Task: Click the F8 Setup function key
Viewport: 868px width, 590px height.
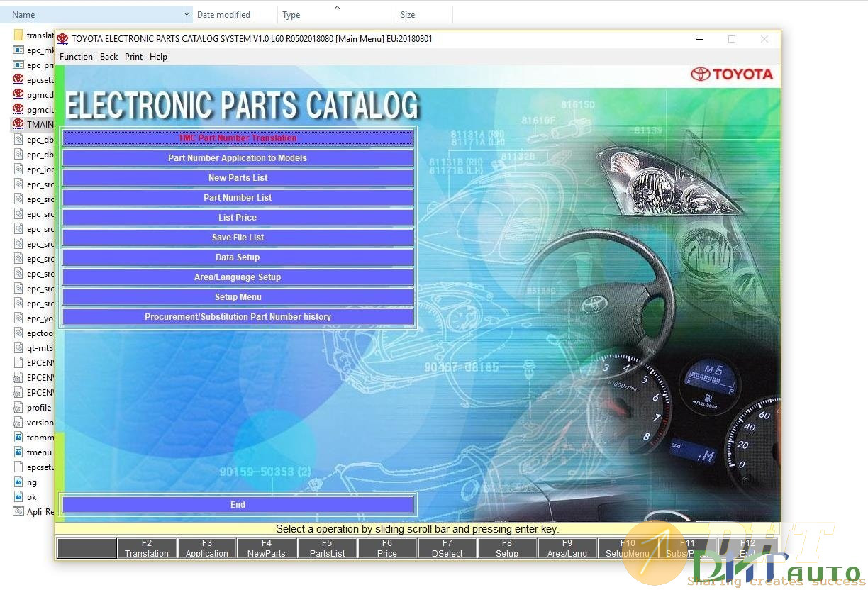Action: tap(507, 548)
